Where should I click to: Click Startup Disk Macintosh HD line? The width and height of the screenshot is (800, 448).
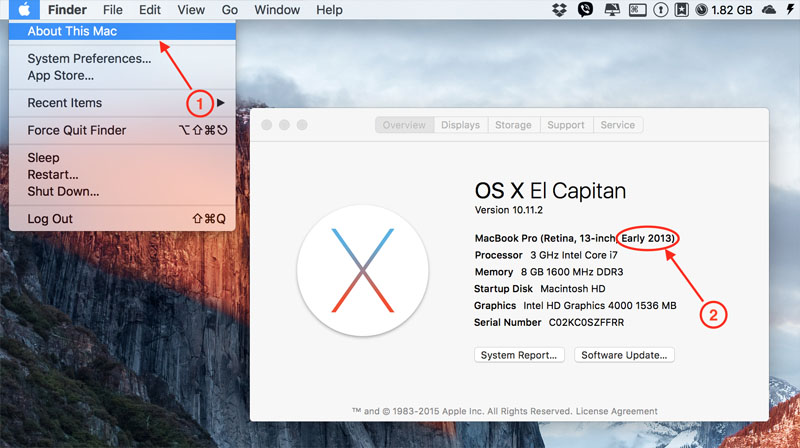pos(540,289)
